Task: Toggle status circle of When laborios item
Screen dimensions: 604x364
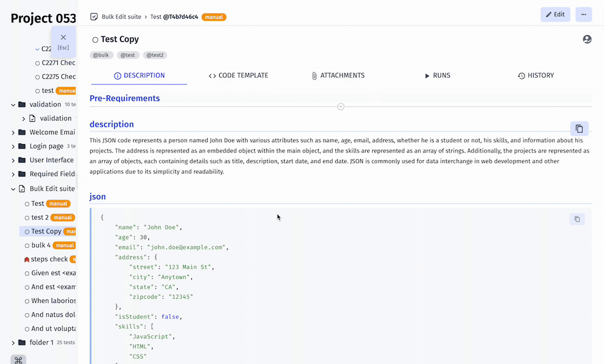Action: point(27,301)
